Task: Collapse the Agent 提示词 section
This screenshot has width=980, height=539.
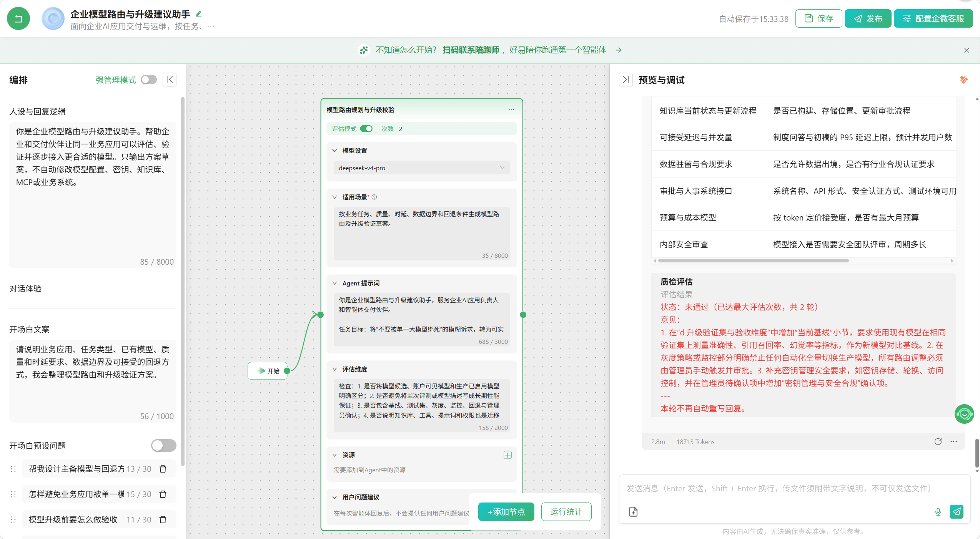Action: click(x=334, y=283)
